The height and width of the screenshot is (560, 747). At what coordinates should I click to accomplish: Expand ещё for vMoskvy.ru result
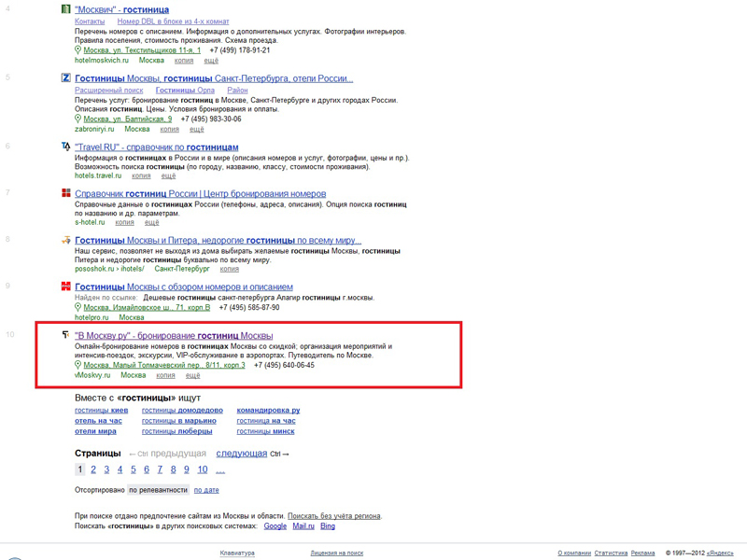192,375
